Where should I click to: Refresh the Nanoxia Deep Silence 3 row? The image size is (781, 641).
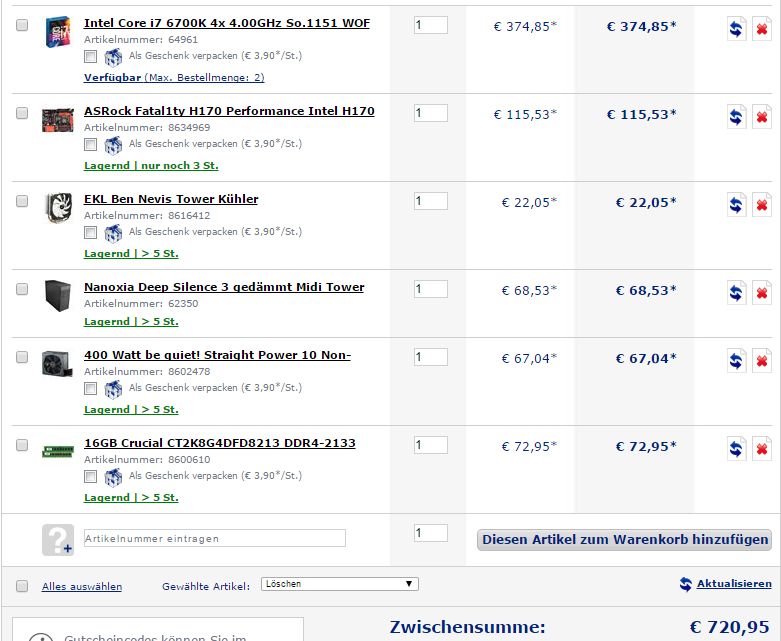coord(736,292)
